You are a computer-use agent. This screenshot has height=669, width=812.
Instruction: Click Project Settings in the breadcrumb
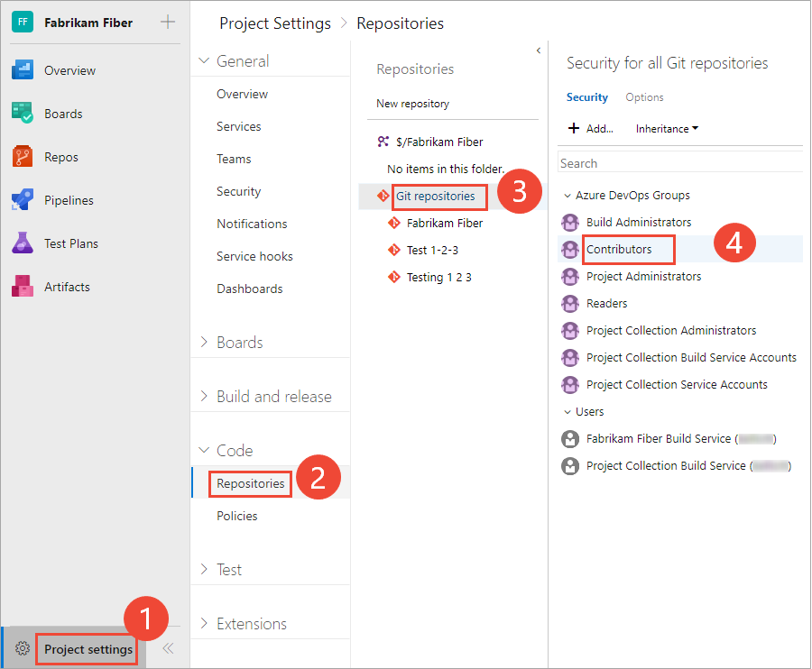pyautogui.click(x=274, y=23)
